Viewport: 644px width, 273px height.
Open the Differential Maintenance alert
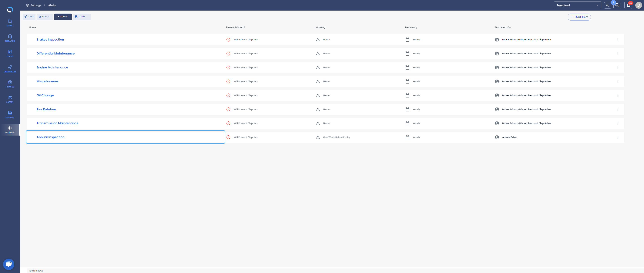(x=55, y=54)
